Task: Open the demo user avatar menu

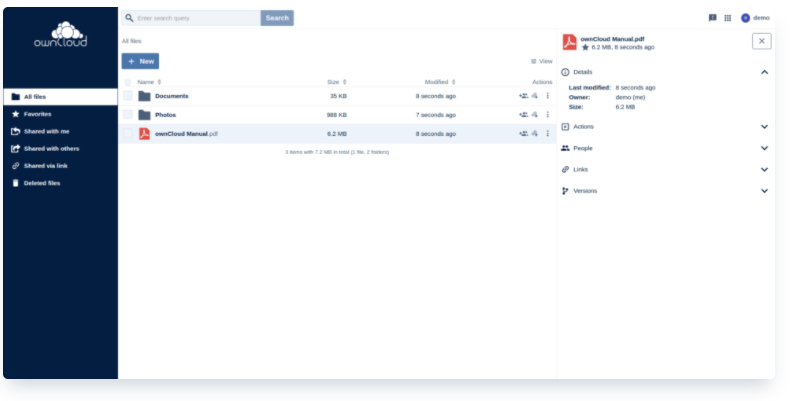Action: (x=755, y=18)
